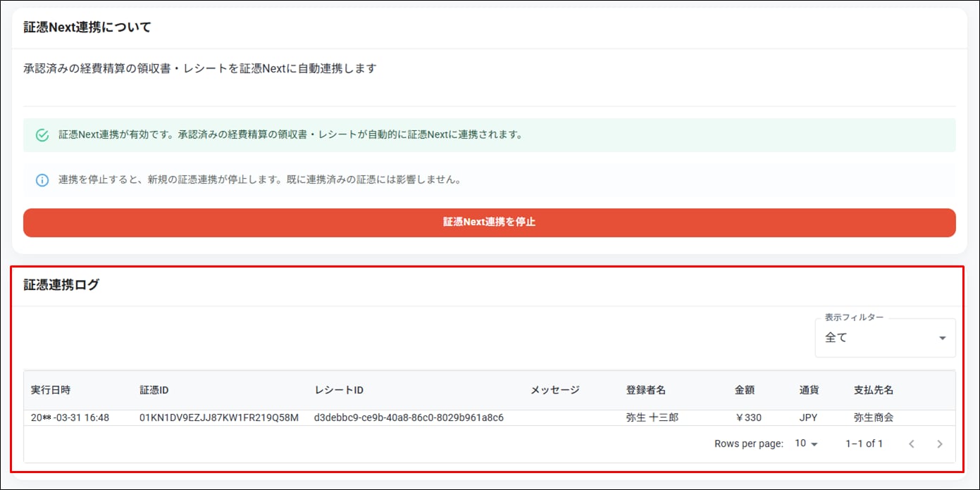Click the receipt ID starting with d3debbc9

pos(409,417)
